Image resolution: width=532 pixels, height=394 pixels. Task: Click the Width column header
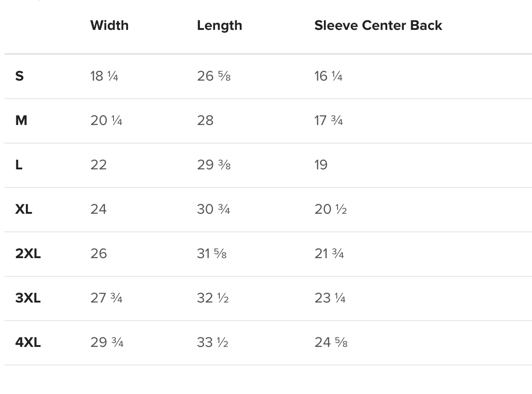pyautogui.click(x=109, y=25)
